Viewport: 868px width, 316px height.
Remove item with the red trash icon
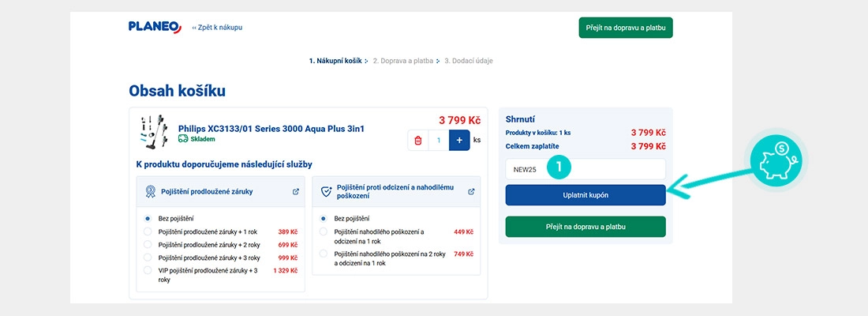point(418,141)
